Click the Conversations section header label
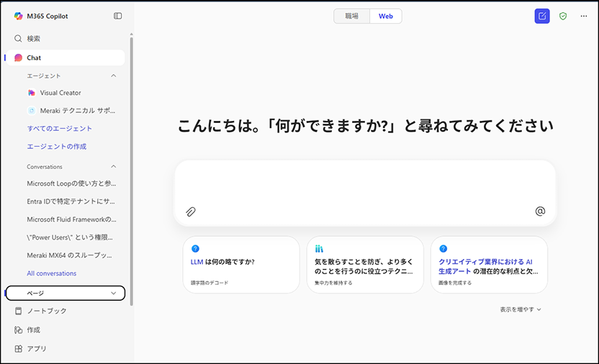Viewport: 599px width, 364px height. pyautogui.click(x=45, y=167)
